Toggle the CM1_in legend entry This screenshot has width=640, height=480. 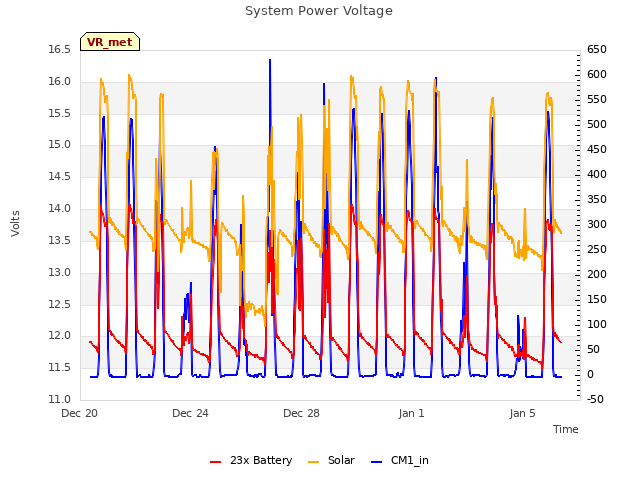[400, 460]
